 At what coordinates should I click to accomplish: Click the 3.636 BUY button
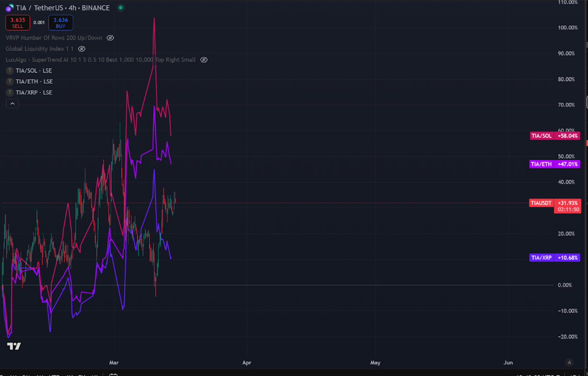[x=60, y=23]
